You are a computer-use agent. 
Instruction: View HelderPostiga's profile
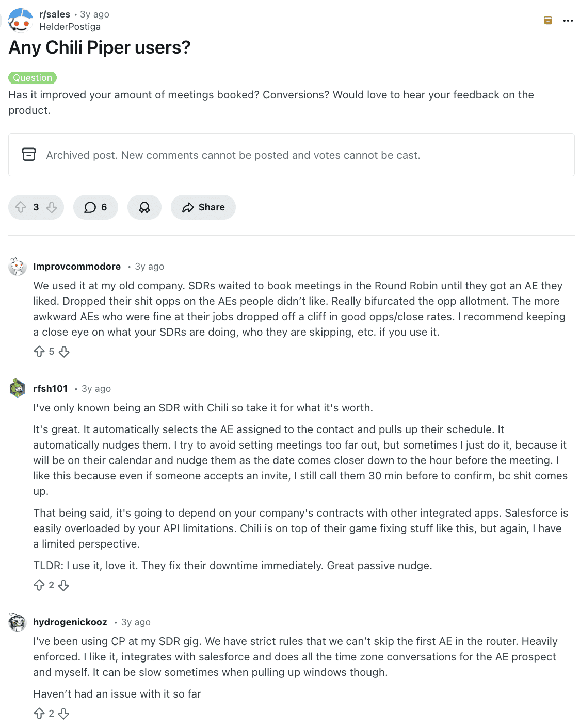(70, 27)
